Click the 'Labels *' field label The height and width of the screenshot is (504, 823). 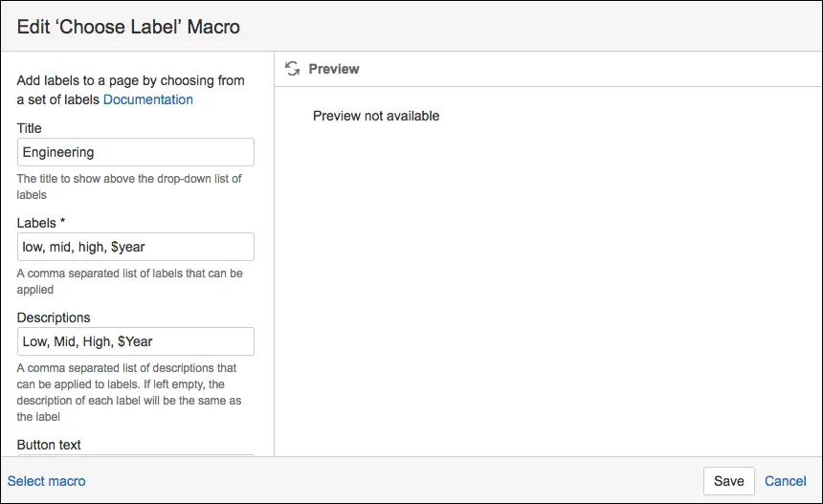pyautogui.click(x=41, y=223)
